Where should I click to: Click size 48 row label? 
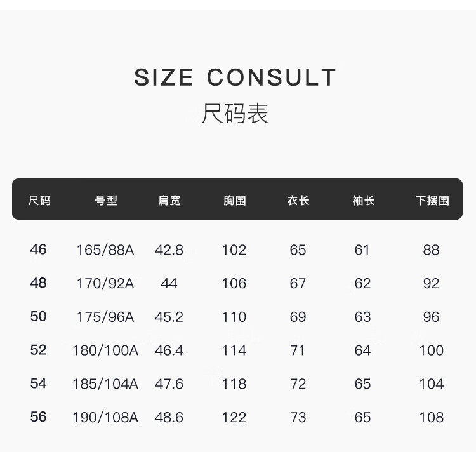(x=38, y=283)
